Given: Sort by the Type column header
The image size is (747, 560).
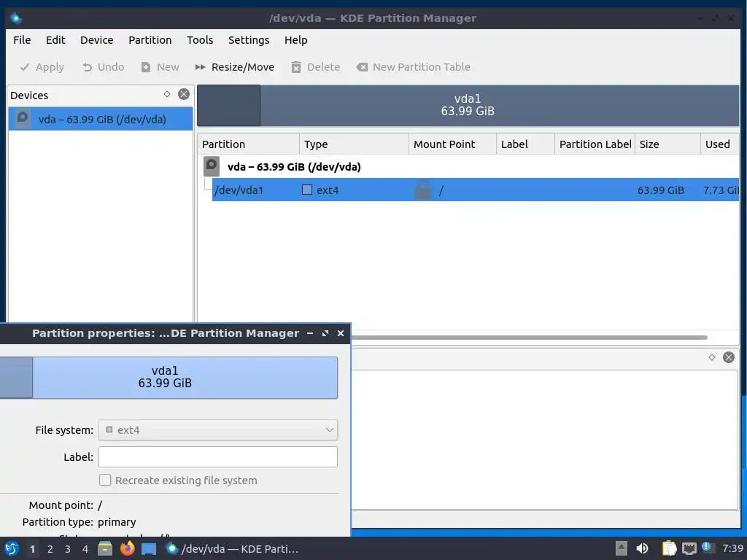Looking at the screenshot, I should click(354, 144).
